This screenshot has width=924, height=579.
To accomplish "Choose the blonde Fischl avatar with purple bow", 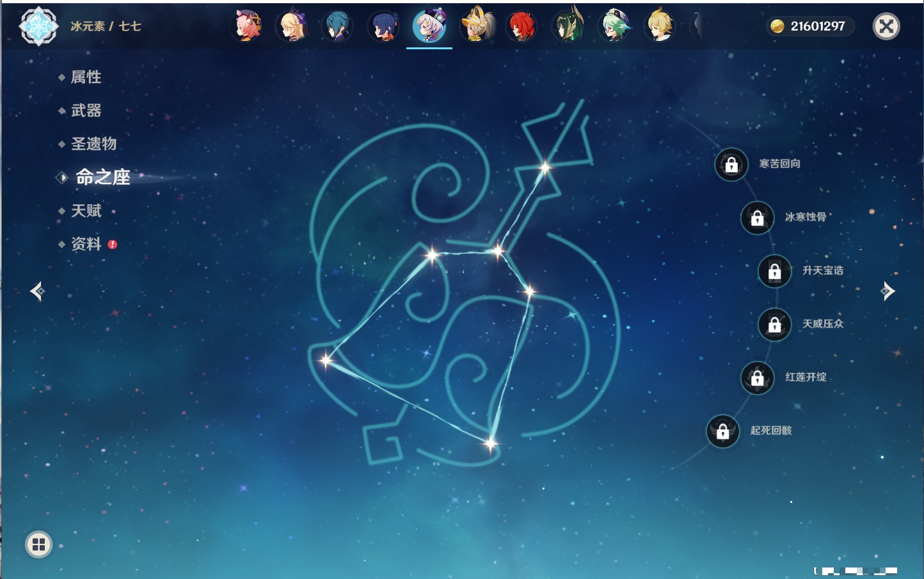I will coord(293,26).
